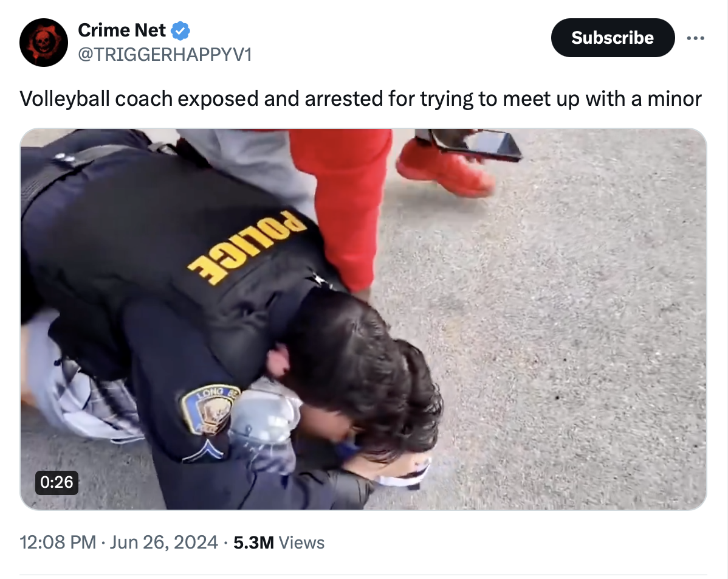
Task: Click the blue verified checkmark badge
Action: [180, 30]
